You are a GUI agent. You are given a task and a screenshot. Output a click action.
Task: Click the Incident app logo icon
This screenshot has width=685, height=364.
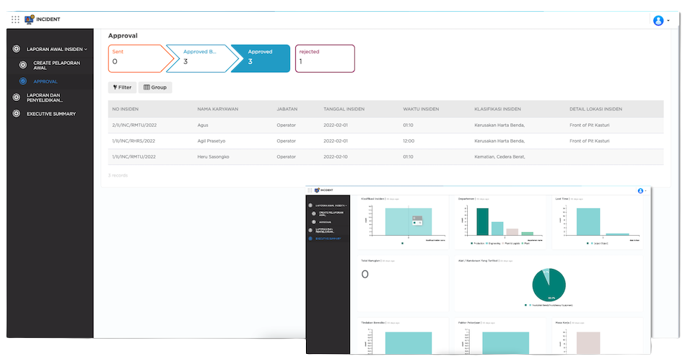coord(29,19)
